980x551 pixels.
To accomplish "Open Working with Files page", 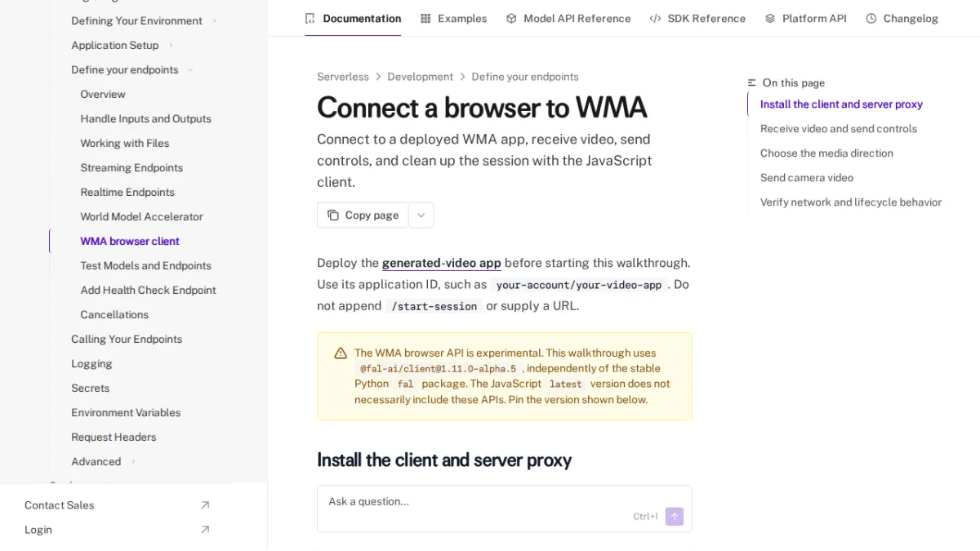I will coord(125,143).
